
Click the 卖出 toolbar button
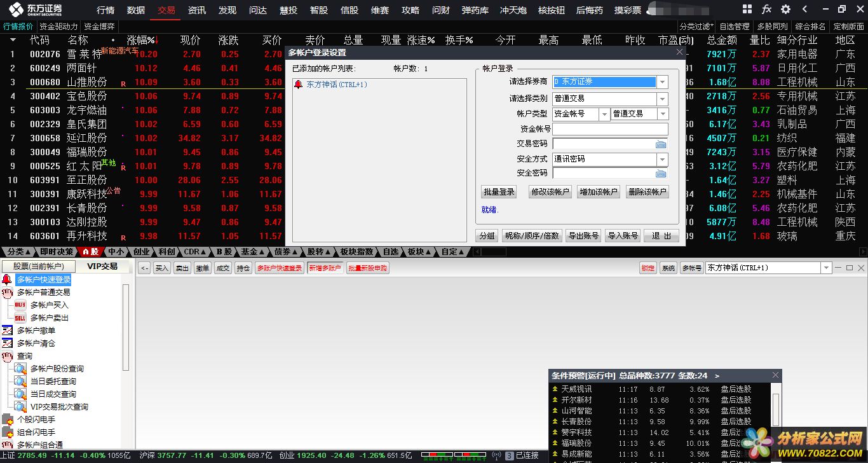pos(182,268)
